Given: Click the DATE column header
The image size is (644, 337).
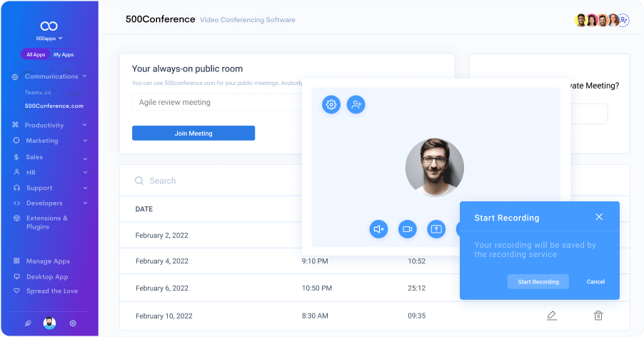Looking at the screenshot, I should tap(144, 209).
